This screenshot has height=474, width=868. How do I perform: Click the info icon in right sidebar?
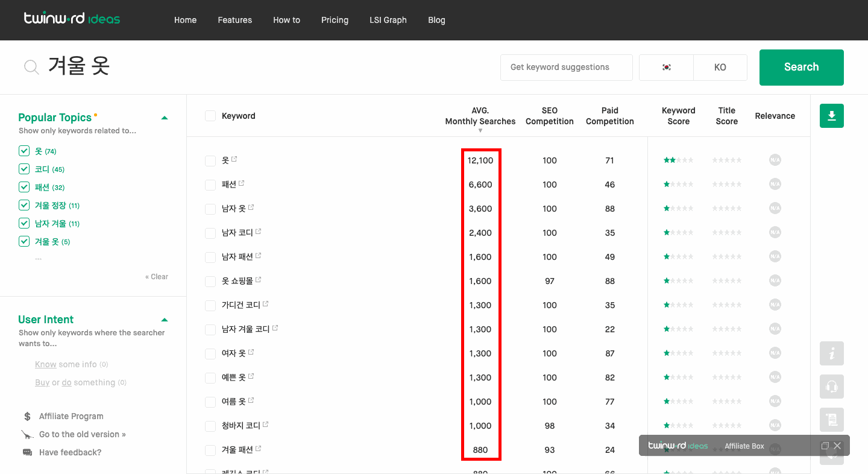[831, 353]
